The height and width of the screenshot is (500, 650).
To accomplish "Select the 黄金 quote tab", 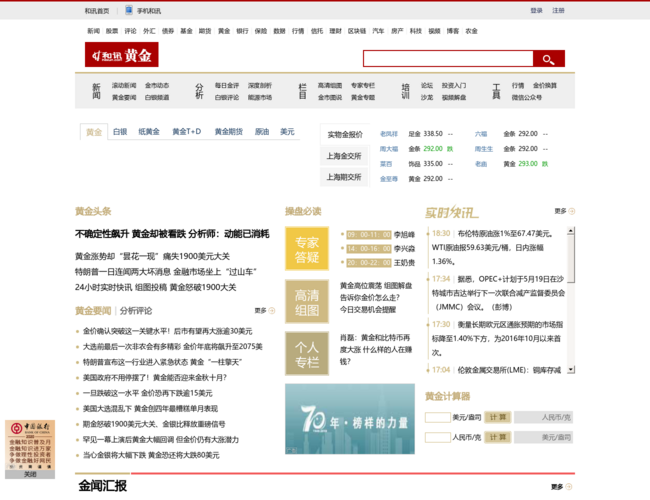I will click(94, 132).
